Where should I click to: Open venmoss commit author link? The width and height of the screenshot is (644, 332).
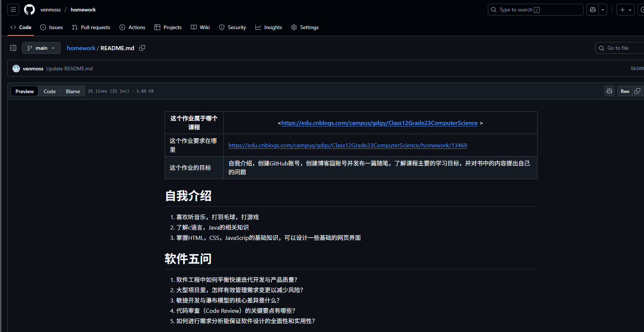pyautogui.click(x=33, y=69)
